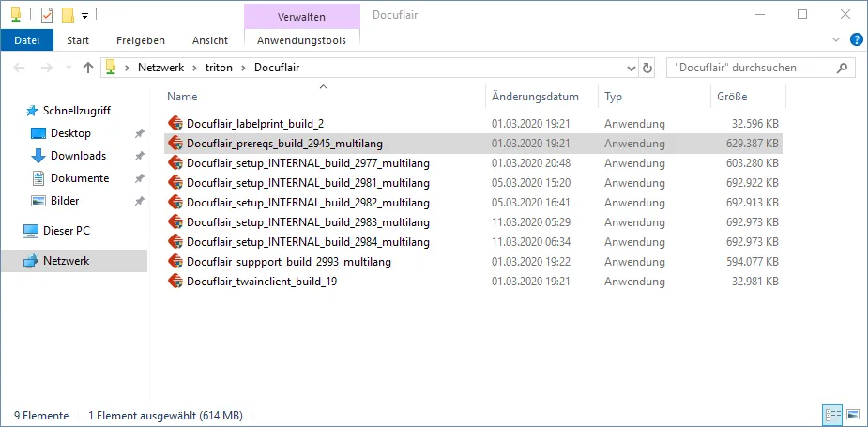Select Docuflair_suppport_build_2993_multilang file

pos(288,262)
